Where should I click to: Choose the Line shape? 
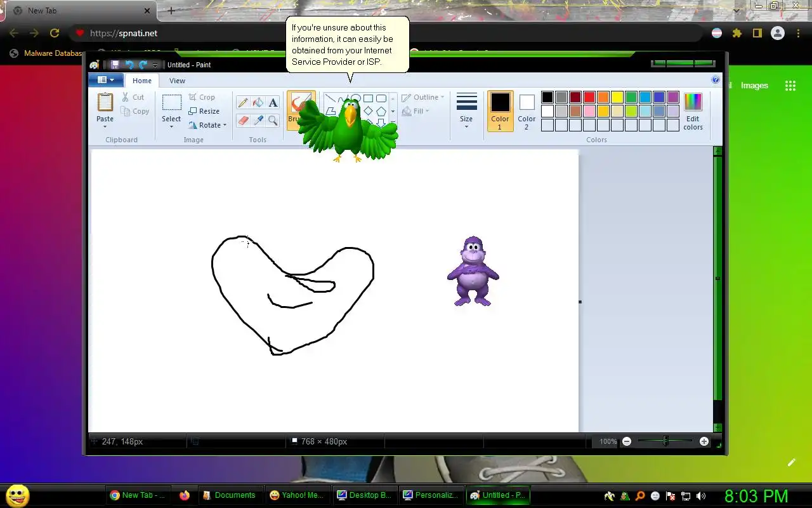coord(330,98)
